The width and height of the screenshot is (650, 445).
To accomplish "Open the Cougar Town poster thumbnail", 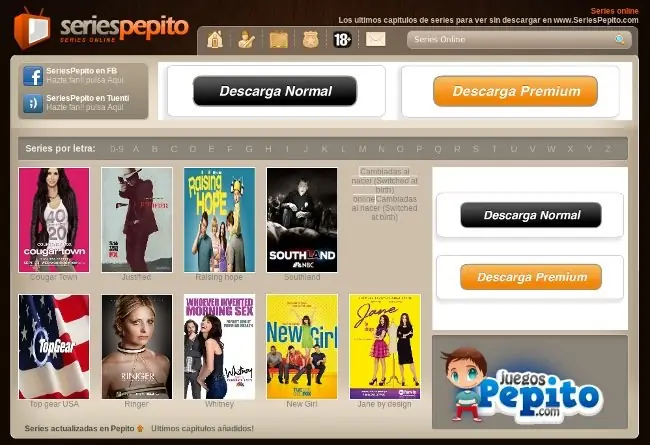I will [54, 220].
